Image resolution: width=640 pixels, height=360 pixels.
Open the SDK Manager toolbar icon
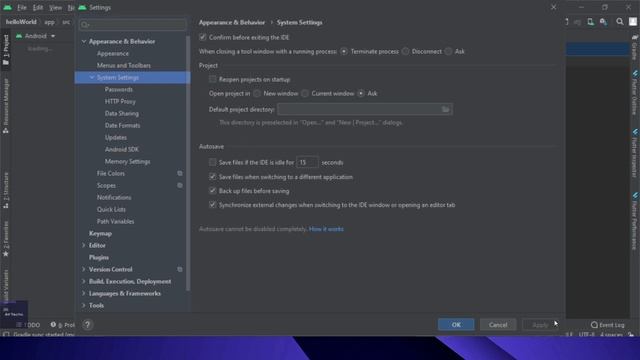(603, 22)
